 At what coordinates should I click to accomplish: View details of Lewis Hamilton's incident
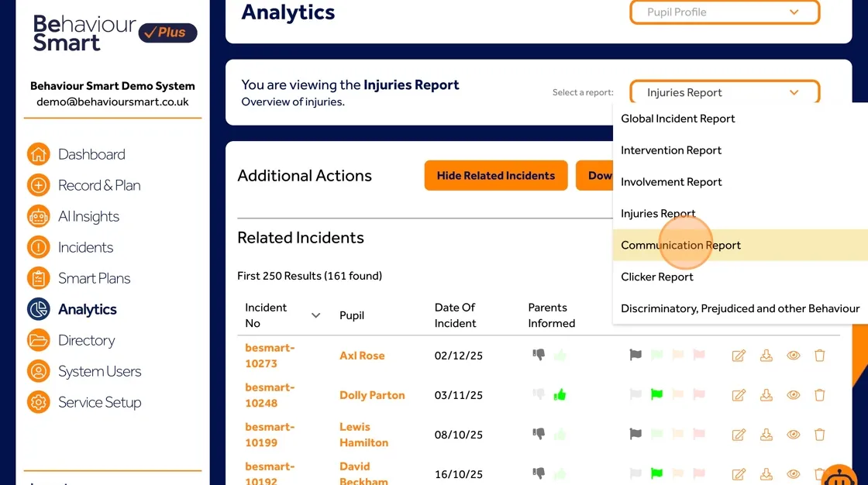(793, 434)
